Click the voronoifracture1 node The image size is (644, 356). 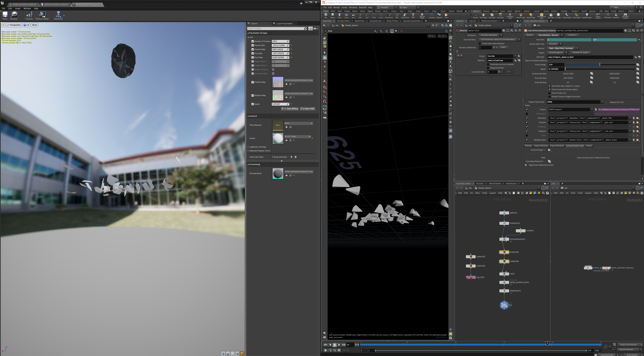tap(504, 239)
